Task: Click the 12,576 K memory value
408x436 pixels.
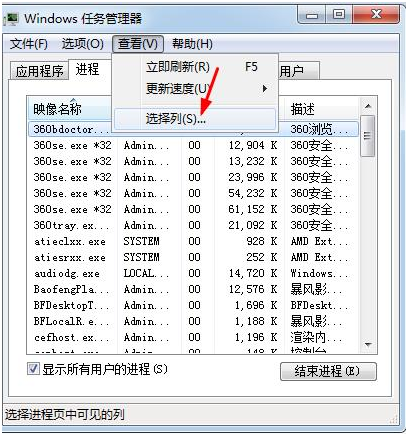Action: pos(253,289)
